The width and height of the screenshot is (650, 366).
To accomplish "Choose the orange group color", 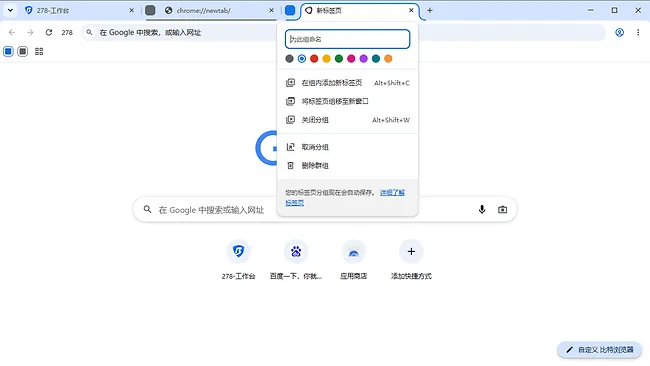I will [x=388, y=59].
